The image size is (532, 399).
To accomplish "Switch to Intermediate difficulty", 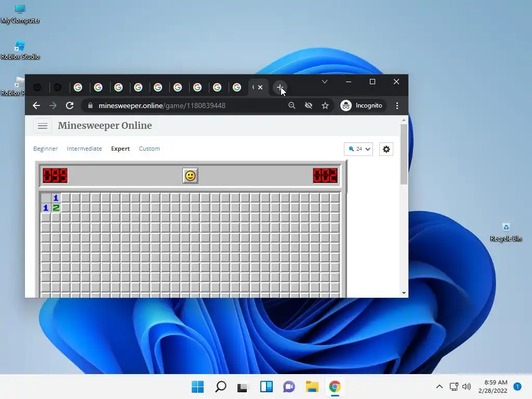I will point(84,149).
